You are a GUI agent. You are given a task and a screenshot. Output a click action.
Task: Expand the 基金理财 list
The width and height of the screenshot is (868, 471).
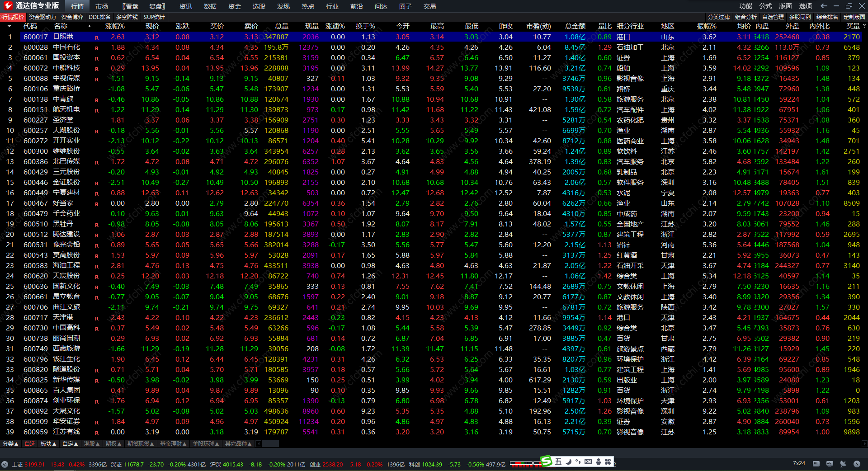point(173,444)
